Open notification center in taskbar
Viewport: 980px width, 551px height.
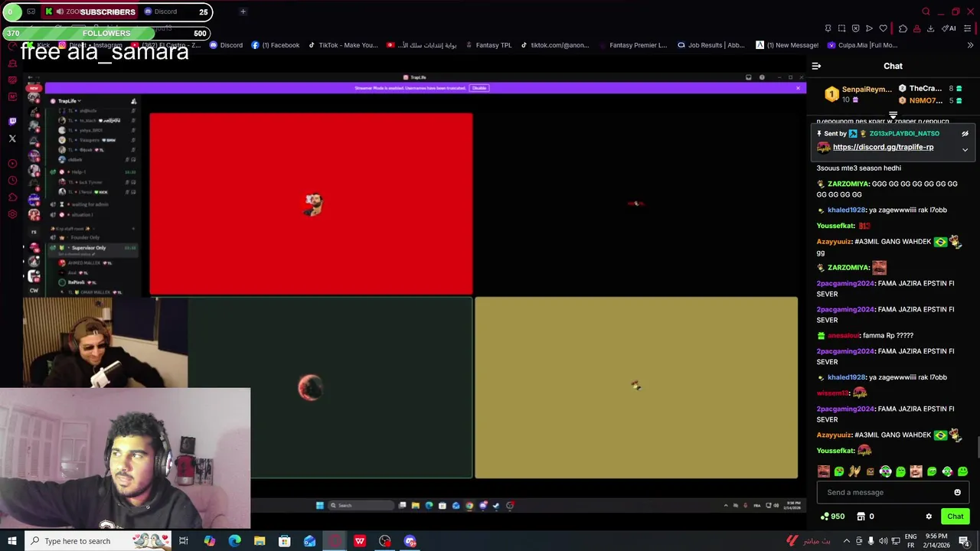[965, 541]
